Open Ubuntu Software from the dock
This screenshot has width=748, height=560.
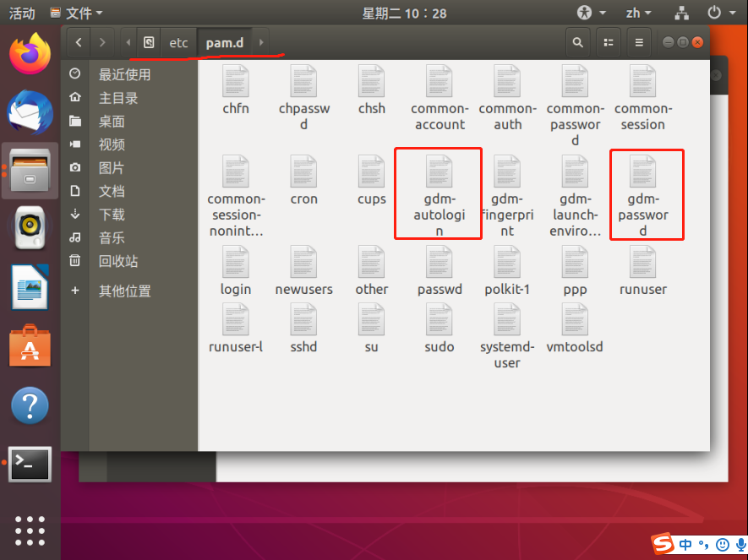(x=30, y=345)
